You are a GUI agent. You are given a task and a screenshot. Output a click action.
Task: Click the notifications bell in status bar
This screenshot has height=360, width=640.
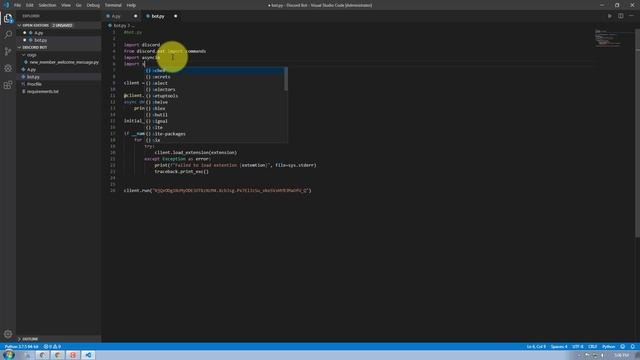click(633, 347)
